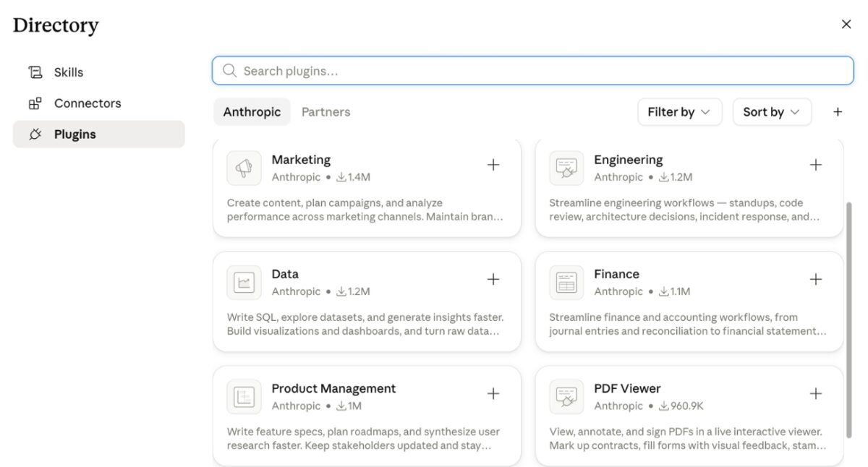This screenshot has width=868, height=467.
Task: Add the Data plugin with plus icon
Action: pyautogui.click(x=493, y=279)
